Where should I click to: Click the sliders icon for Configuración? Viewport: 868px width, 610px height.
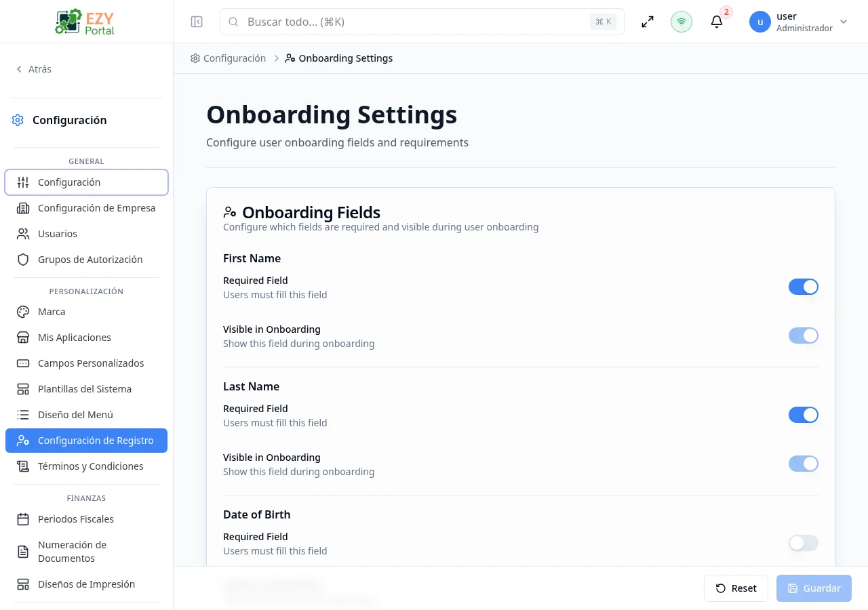tap(23, 182)
